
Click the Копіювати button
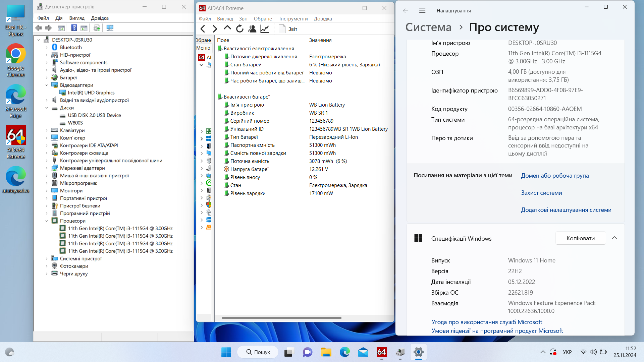pyautogui.click(x=581, y=238)
